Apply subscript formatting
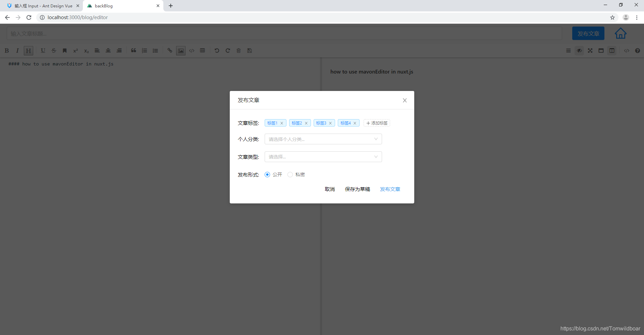Viewport: 644px width, 335px height. pyautogui.click(x=86, y=51)
